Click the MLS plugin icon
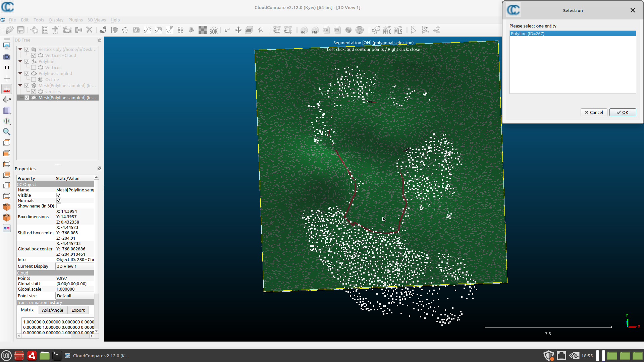Image resolution: width=644 pixels, height=362 pixels. tap(398, 30)
